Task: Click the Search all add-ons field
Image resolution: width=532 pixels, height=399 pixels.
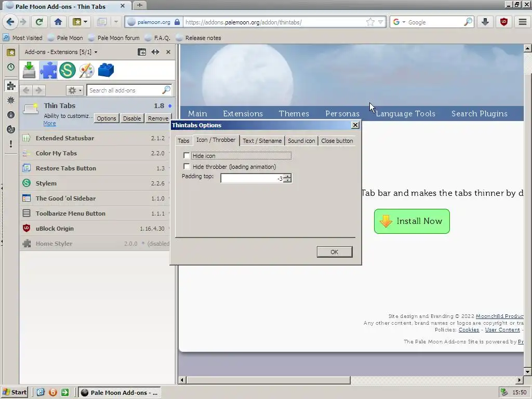Action: tap(125, 90)
